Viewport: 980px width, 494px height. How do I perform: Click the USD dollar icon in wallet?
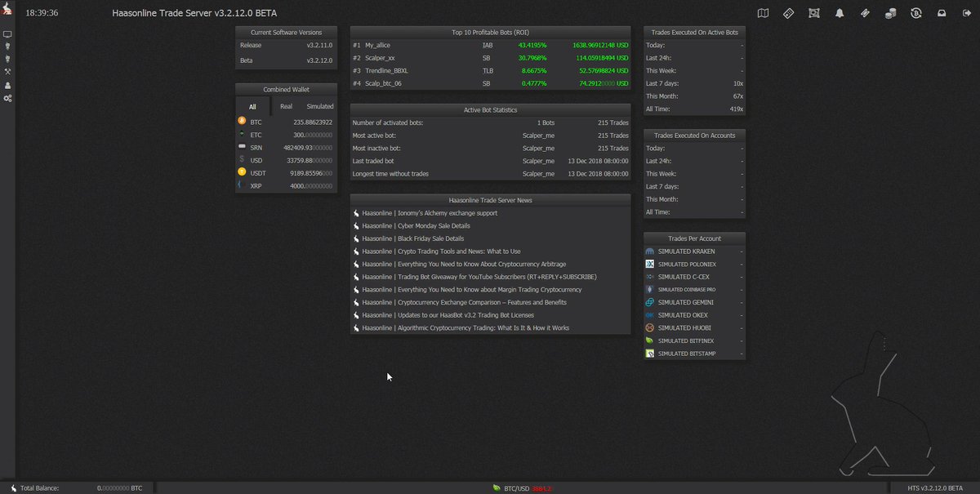242,159
